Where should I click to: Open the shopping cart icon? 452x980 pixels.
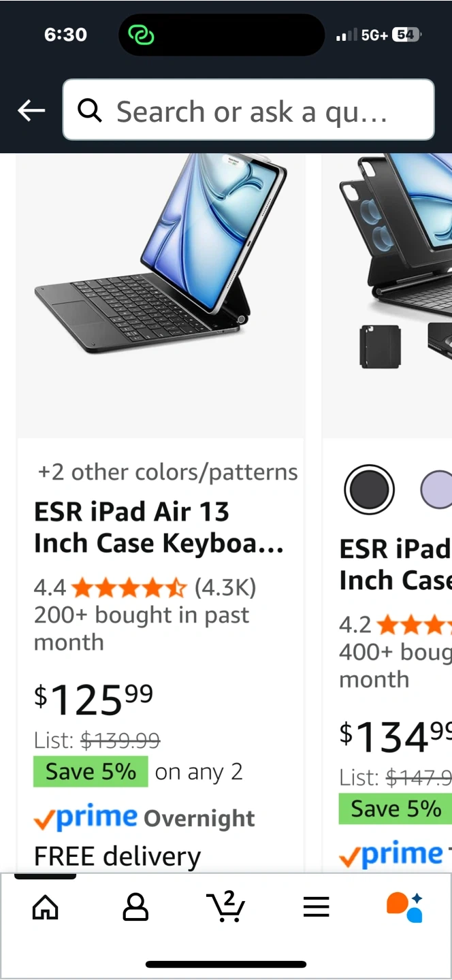pos(226,906)
